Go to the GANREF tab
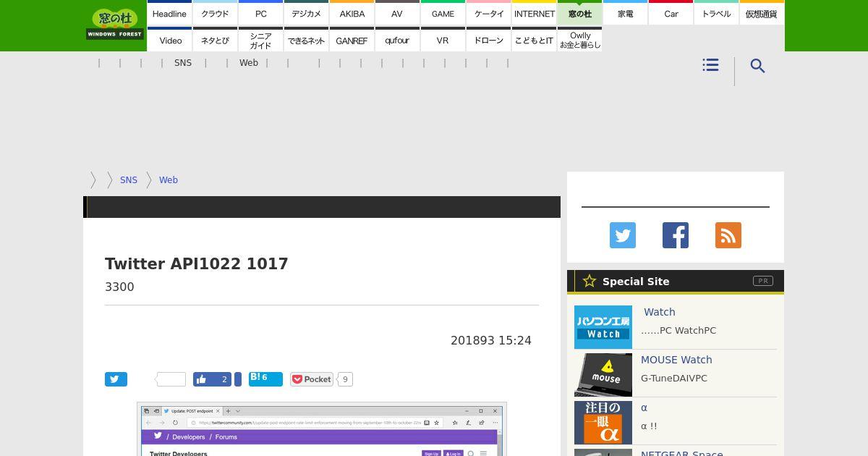Viewport: 868px width, 456px height. [x=352, y=41]
